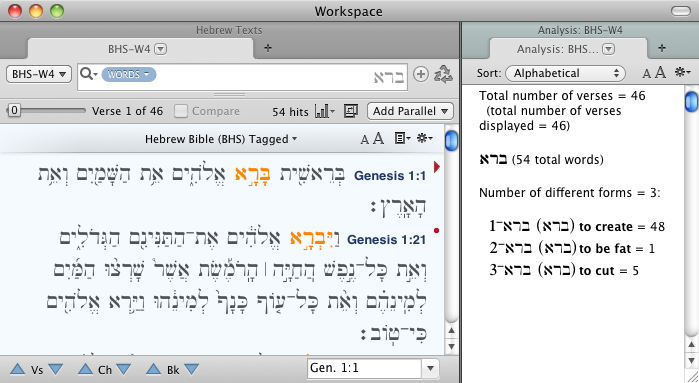
Task: Increase text size with the large A in Analysis pane
Action: pyautogui.click(x=660, y=72)
